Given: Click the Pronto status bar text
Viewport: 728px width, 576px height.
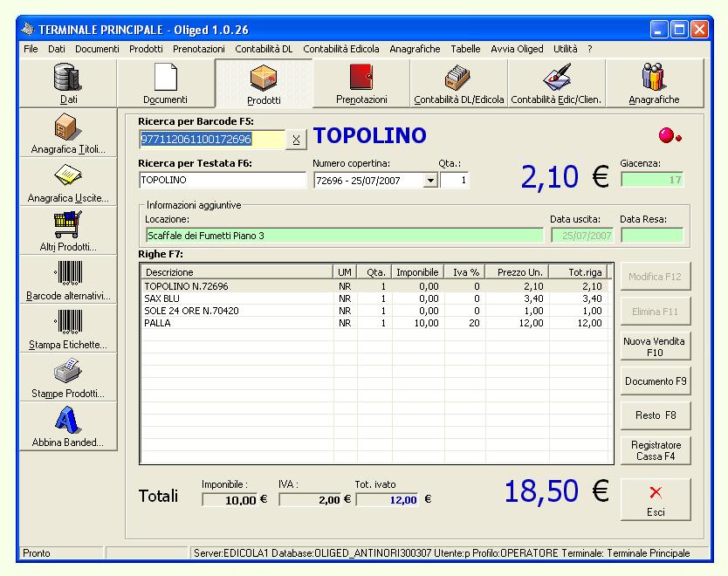Looking at the screenshot, I should (x=37, y=553).
